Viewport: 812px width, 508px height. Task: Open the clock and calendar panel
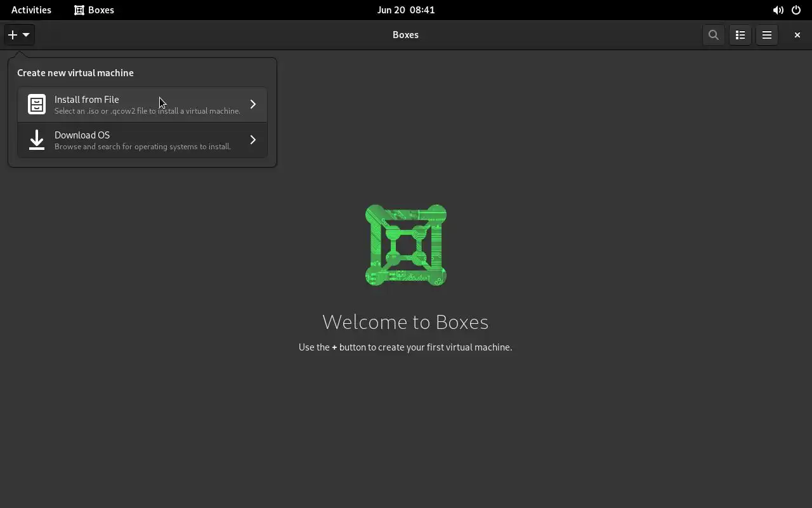(406, 10)
